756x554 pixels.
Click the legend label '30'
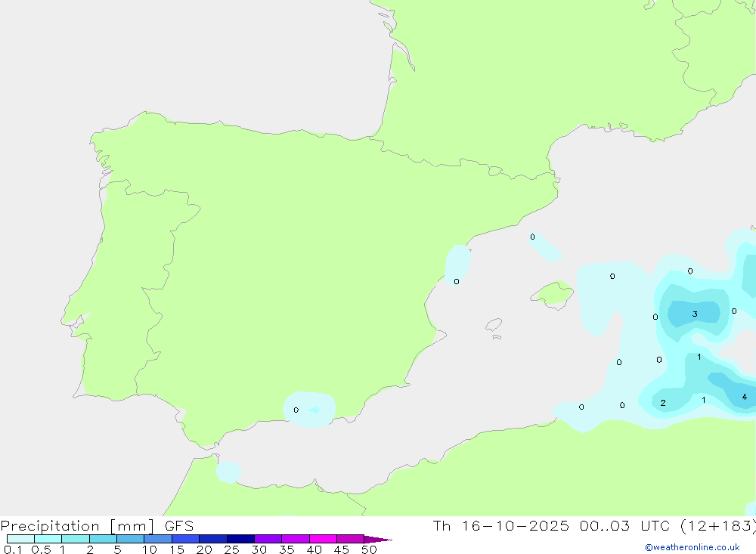(x=259, y=549)
